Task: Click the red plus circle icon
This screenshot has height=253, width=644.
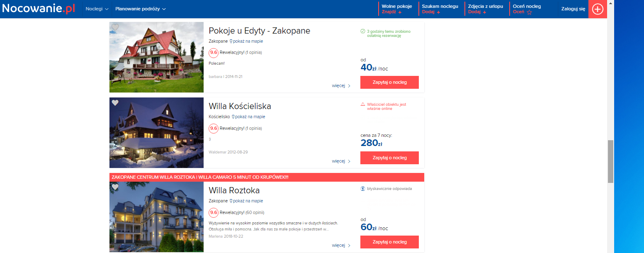Action: (598, 9)
